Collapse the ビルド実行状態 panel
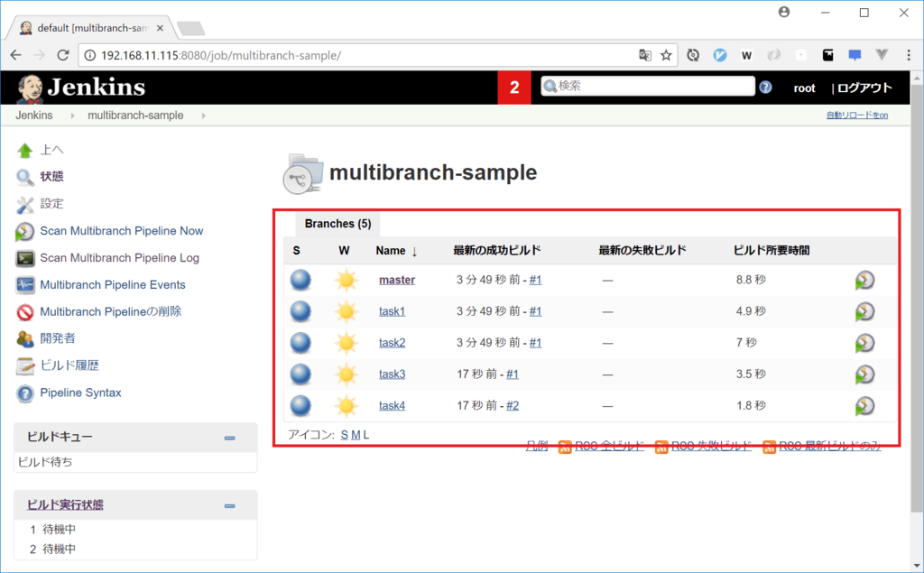 230,506
